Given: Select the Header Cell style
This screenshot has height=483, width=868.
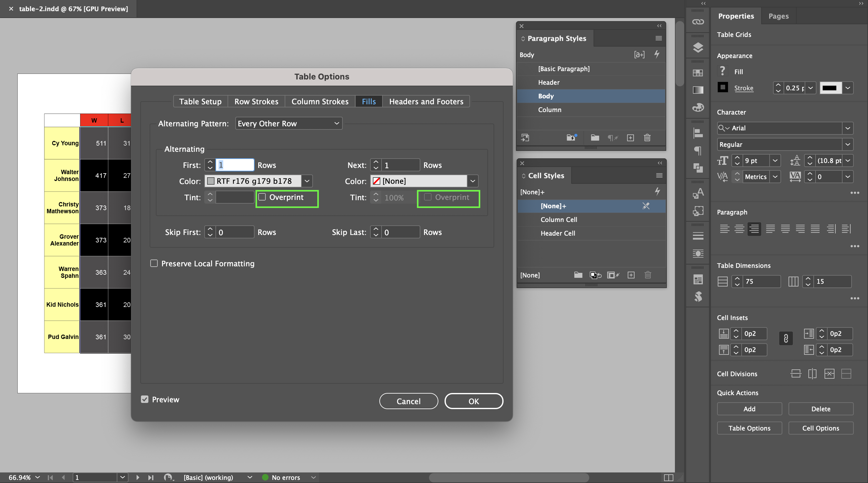Looking at the screenshot, I should click(x=558, y=233).
